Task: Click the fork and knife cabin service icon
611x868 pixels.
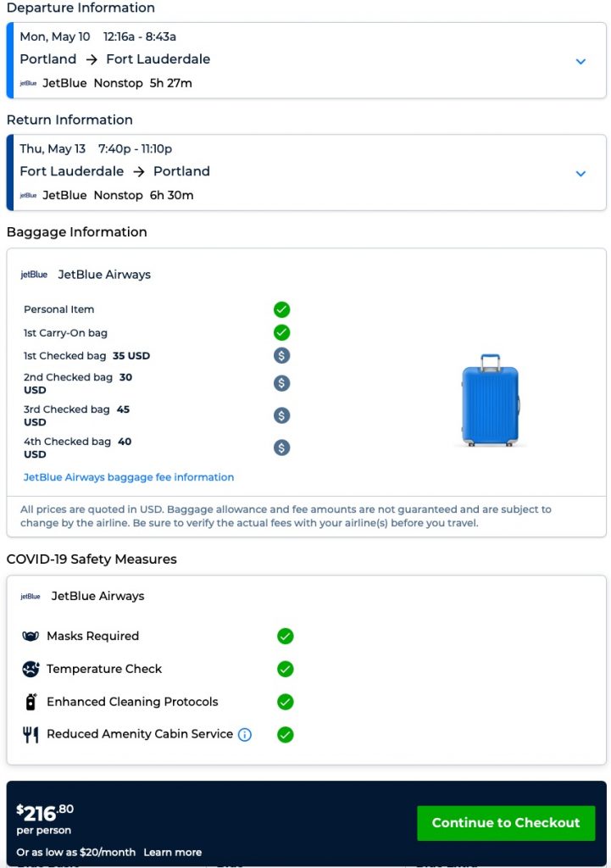Action: click(31, 735)
